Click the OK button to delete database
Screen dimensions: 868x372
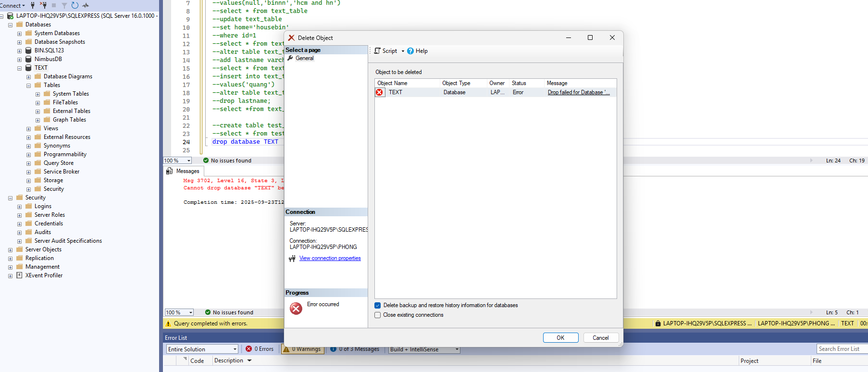tap(560, 338)
